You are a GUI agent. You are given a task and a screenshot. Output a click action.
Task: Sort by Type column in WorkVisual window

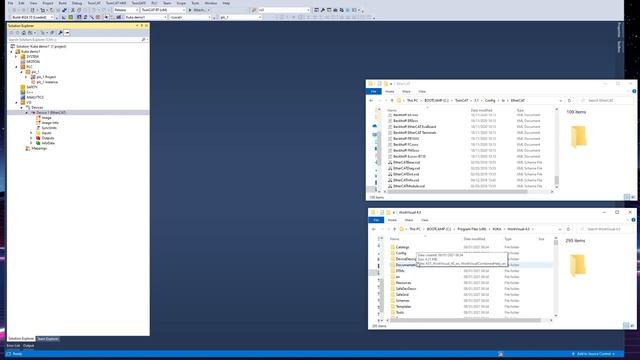[x=508, y=239]
